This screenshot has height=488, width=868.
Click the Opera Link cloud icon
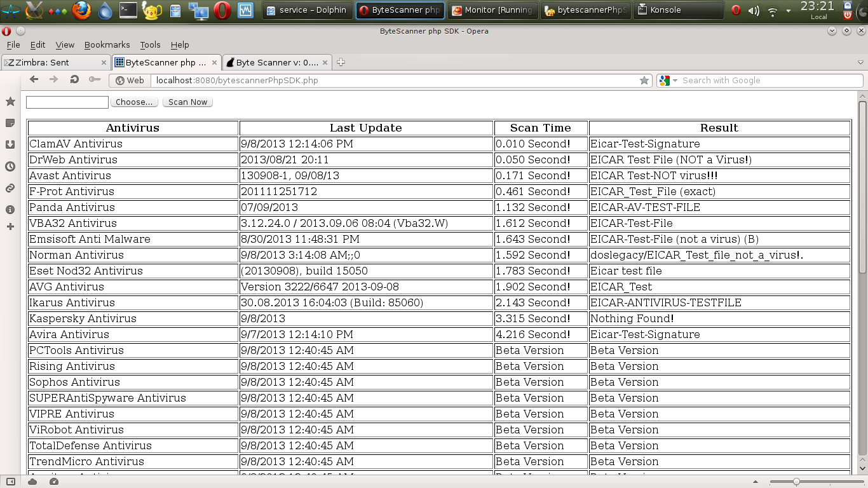pyautogui.click(x=32, y=482)
